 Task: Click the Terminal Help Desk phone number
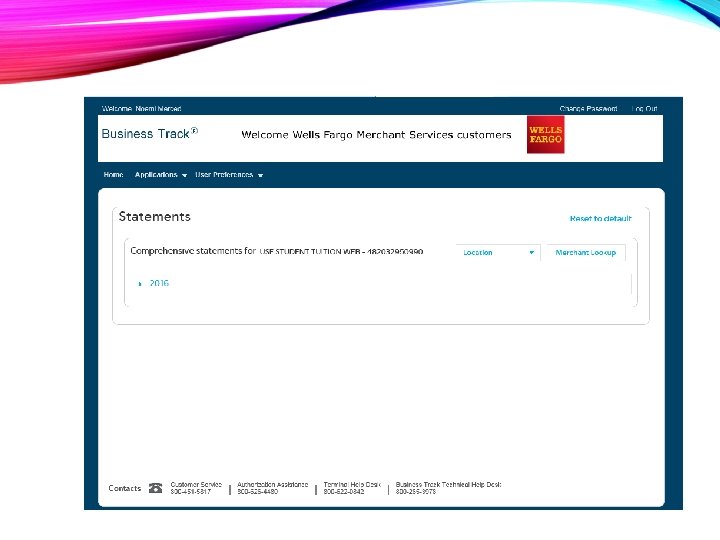point(344,491)
